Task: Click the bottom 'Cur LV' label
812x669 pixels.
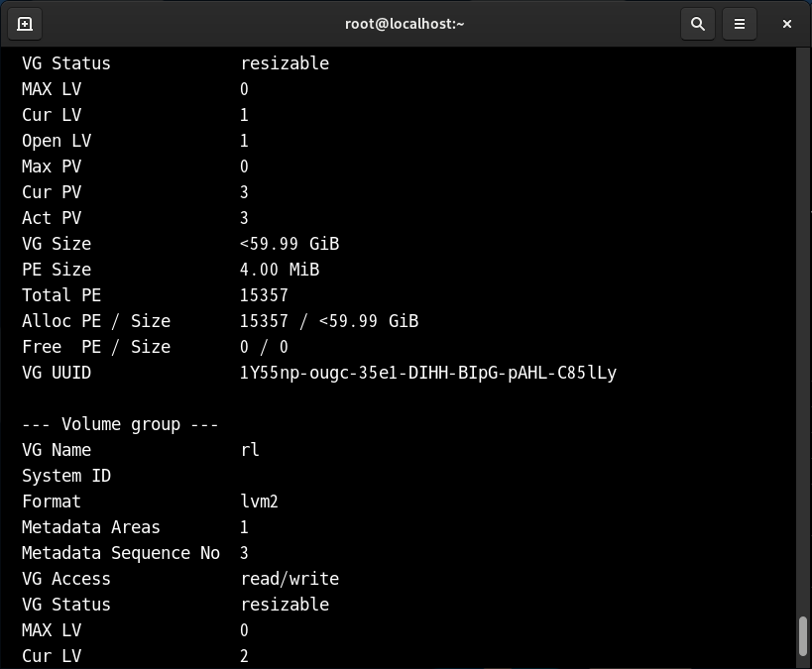Action: [x=52, y=656]
